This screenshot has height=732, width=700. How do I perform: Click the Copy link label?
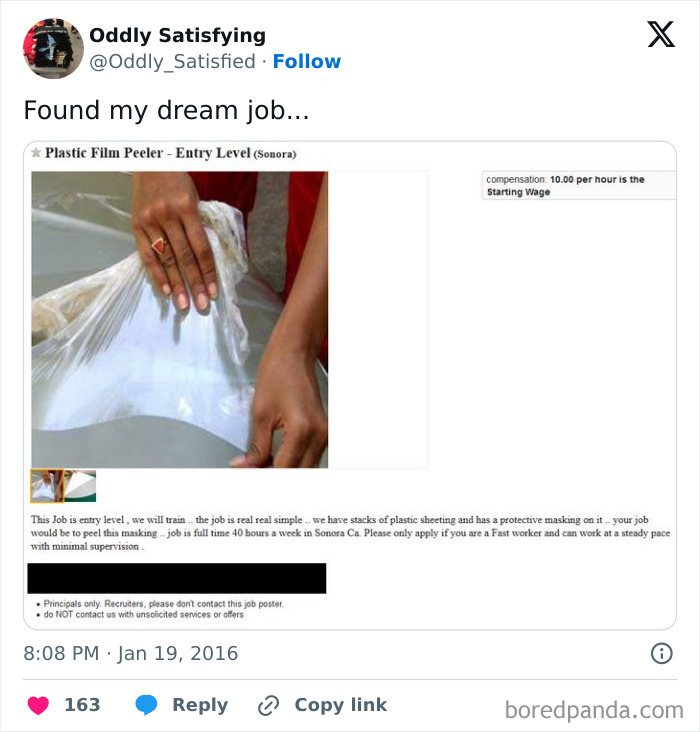pos(340,705)
